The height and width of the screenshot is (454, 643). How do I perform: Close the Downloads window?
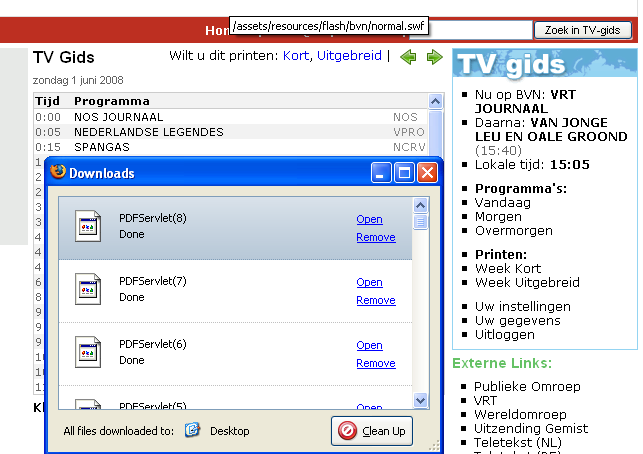tap(427, 173)
